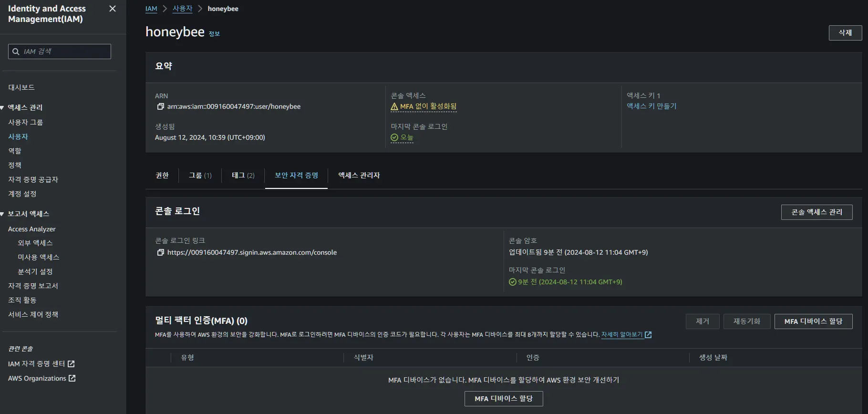
Task: Copy the honeybee user ARN
Action: [x=161, y=106]
